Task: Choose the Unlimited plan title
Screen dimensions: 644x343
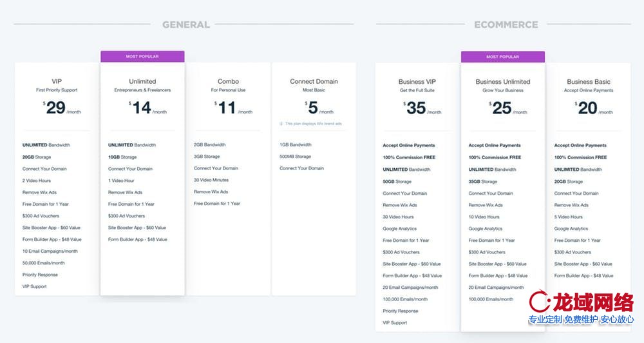Action: coord(142,81)
